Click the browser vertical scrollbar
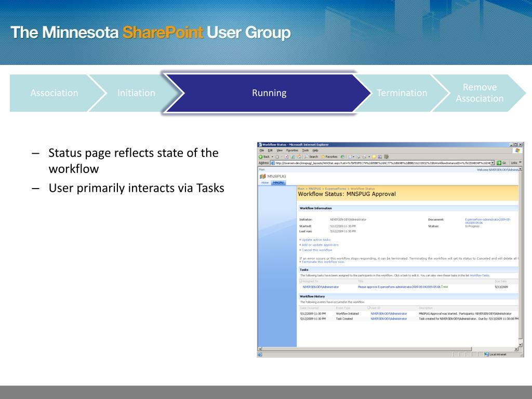The height and width of the screenshot is (399, 532). [x=521, y=256]
